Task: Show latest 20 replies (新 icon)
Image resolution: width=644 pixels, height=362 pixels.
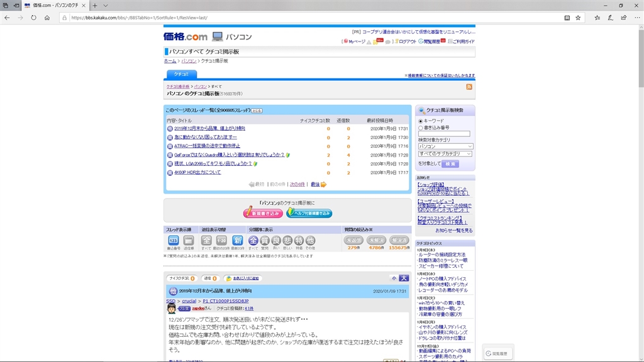Action: coord(237,241)
